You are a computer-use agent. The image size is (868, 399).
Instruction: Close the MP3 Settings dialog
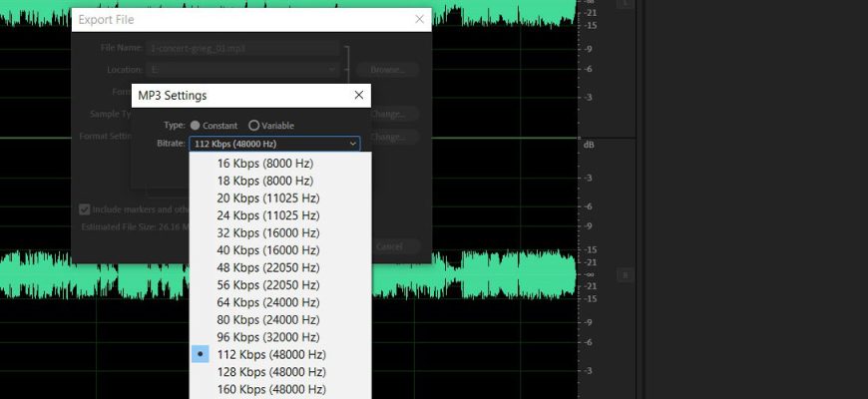click(358, 96)
